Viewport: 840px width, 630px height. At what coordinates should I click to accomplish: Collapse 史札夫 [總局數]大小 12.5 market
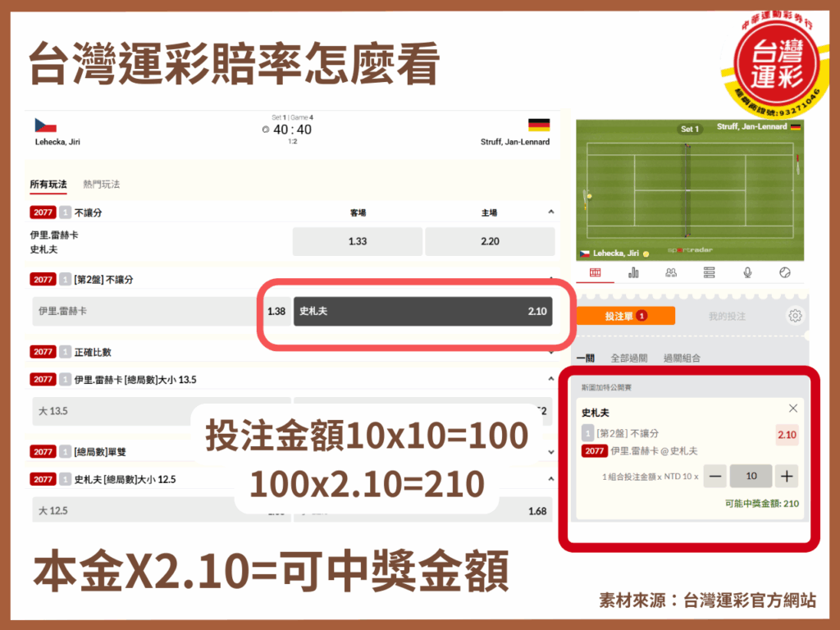click(x=550, y=479)
